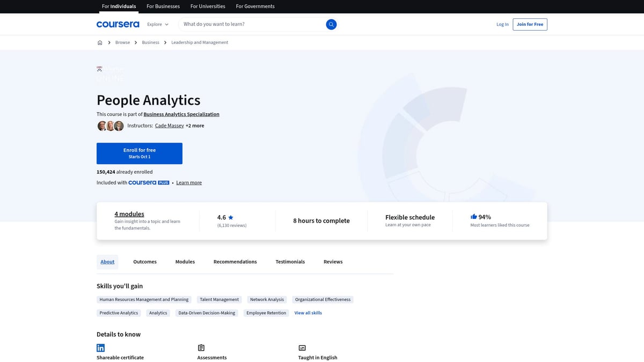The height and width of the screenshot is (362, 644).
Task: Click the blue search magnifier button
Action: coord(331,24)
